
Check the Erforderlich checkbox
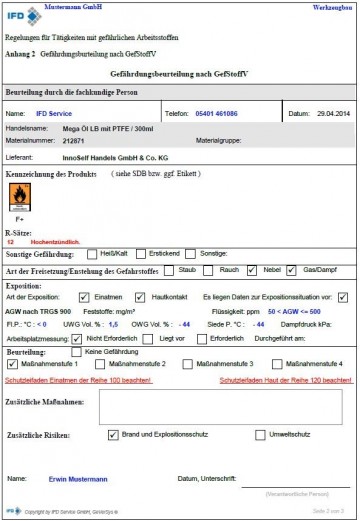tap(202, 339)
